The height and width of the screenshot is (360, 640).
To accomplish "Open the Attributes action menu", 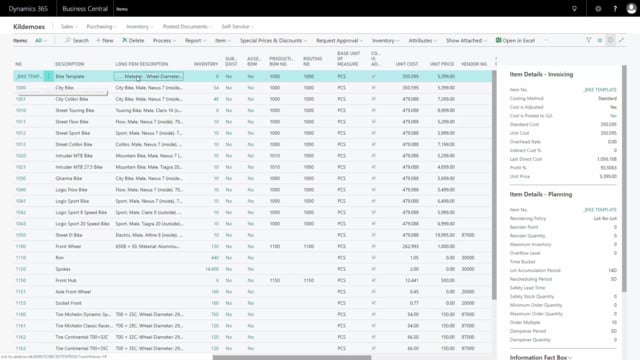I will 422,40.
